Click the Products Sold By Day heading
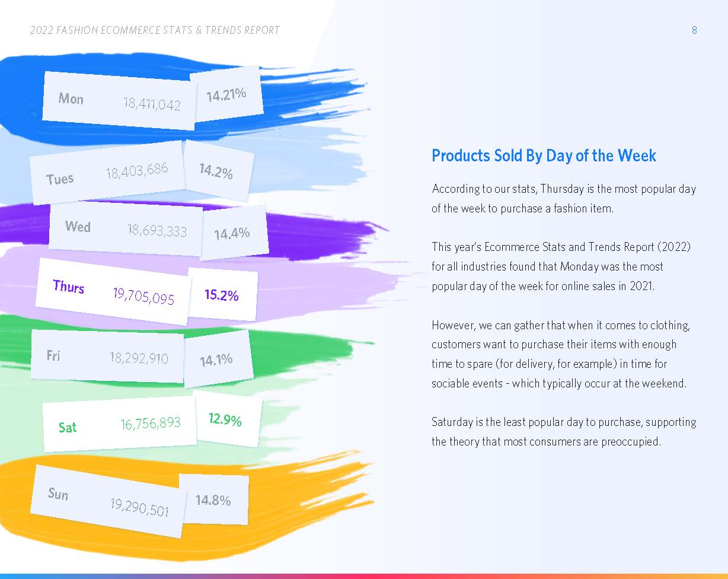Viewport: 728px width, 579px height. (x=544, y=155)
